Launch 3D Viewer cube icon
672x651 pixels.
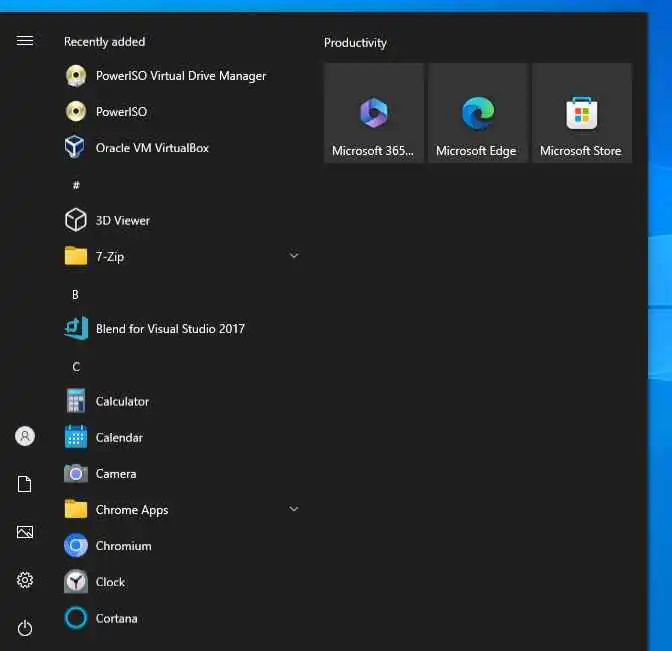(76, 220)
